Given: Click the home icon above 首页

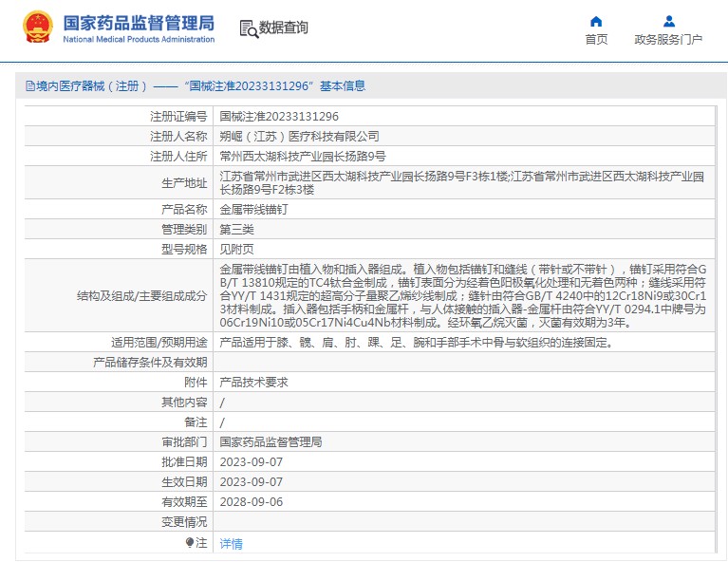Looking at the screenshot, I should [x=596, y=22].
